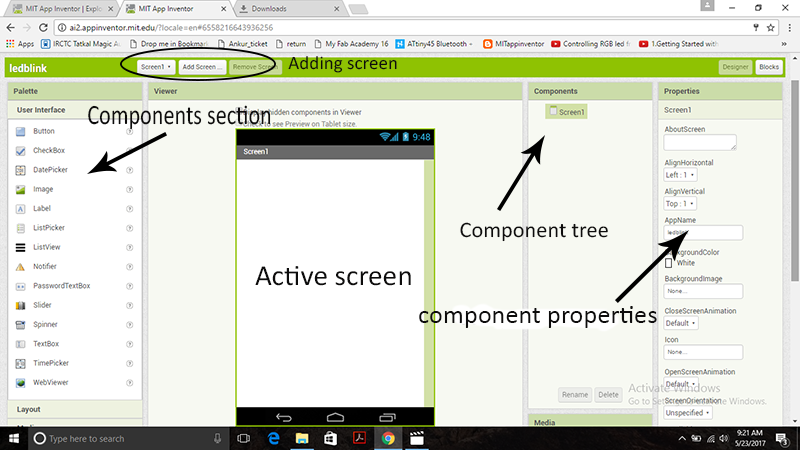Open Chrome from the taskbar
The width and height of the screenshot is (800, 450).
pos(388,438)
